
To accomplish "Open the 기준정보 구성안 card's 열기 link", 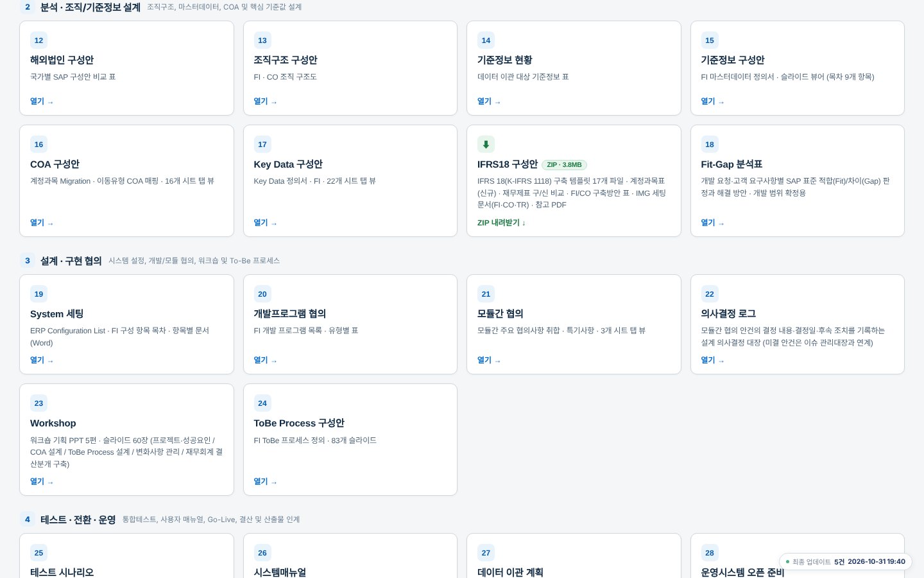I will click(x=712, y=101).
